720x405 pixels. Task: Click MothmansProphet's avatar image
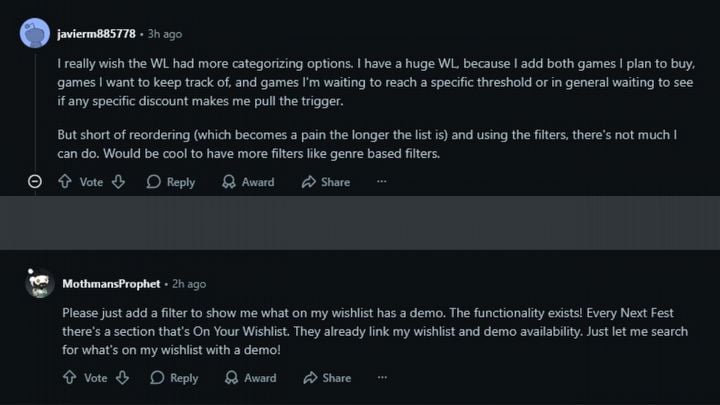tap(39, 284)
